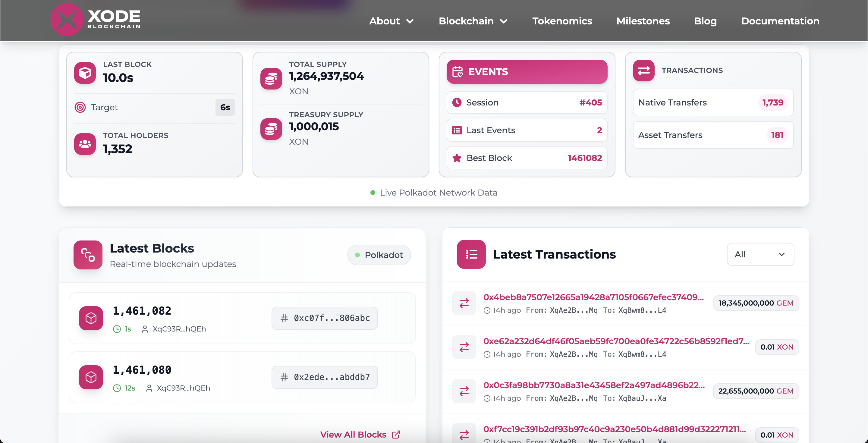This screenshot has height=443, width=868.
Task: Click the Total Supply coins icon
Action: coord(271,78)
